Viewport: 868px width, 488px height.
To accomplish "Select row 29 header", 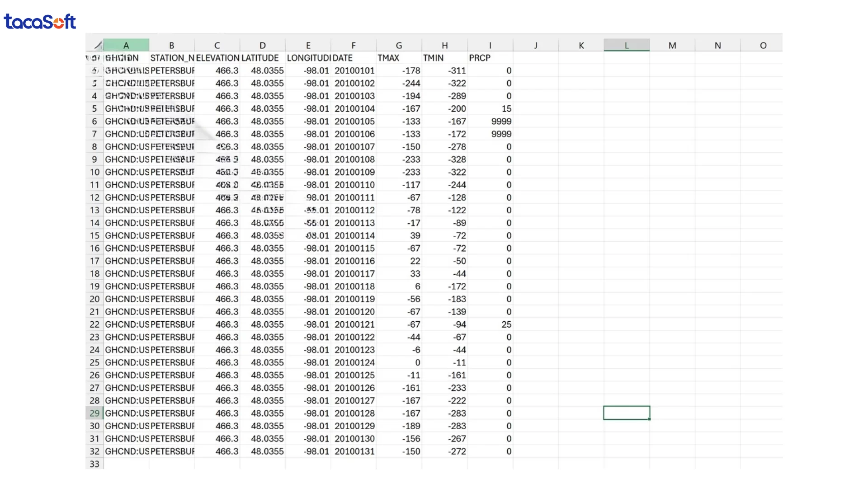I will (x=94, y=413).
